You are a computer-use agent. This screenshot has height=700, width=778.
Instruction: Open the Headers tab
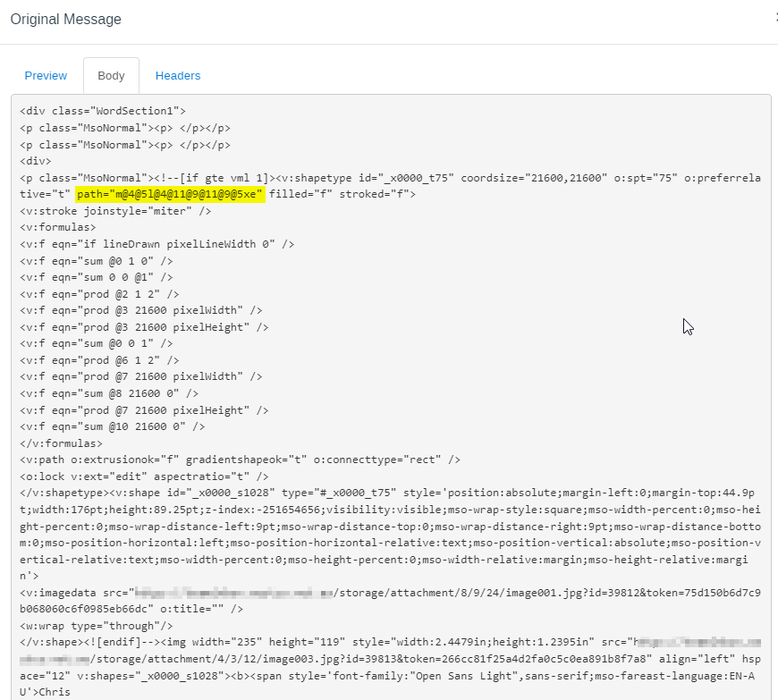[177, 76]
